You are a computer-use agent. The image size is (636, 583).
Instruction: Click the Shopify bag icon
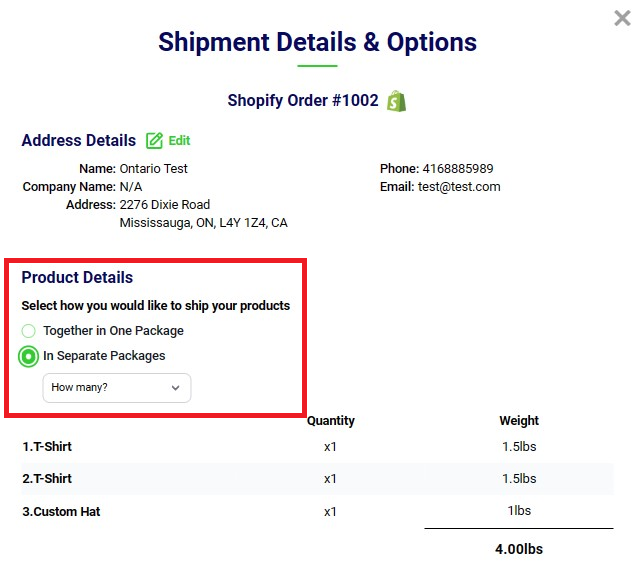(x=397, y=101)
